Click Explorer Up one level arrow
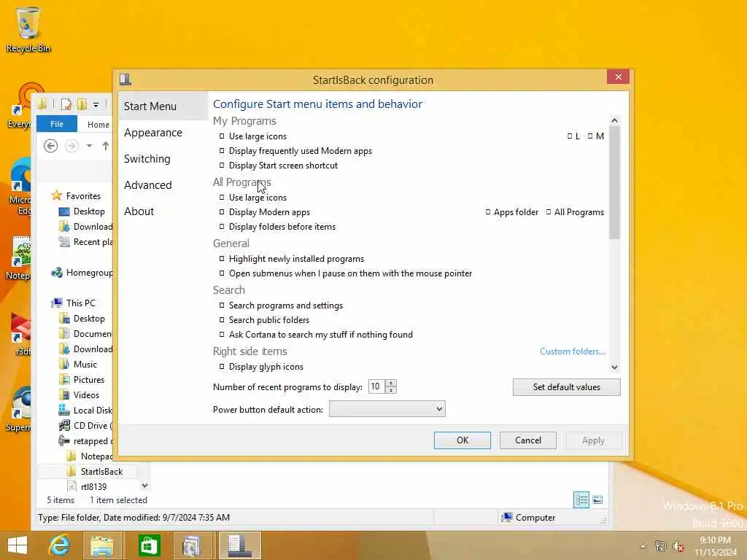 [105, 146]
